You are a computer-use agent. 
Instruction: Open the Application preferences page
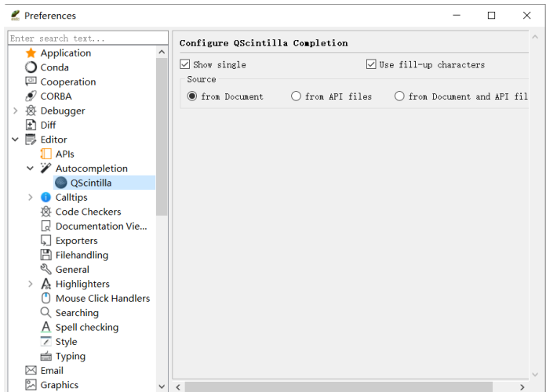(x=66, y=53)
